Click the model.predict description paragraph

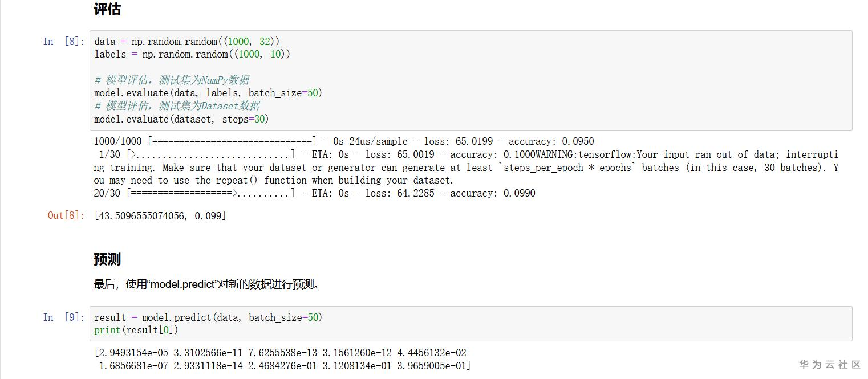(207, 284)
